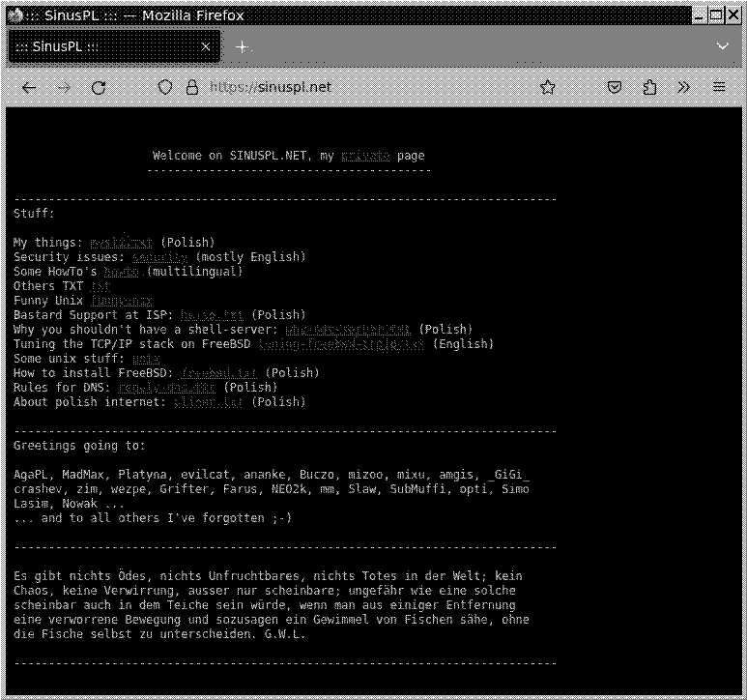The height and width of the screenshot is (700, 747).
Task: Open the list all tabs dropdown
Action: coord(722,46)
